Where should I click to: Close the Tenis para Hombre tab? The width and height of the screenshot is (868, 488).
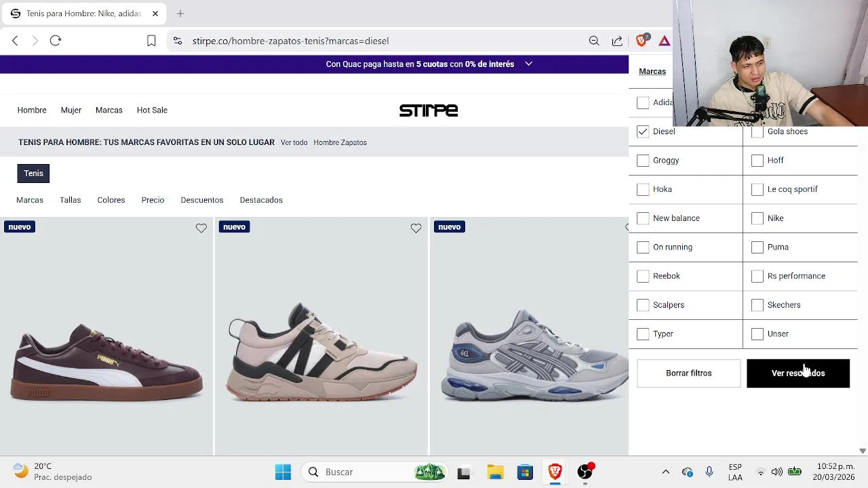pyautogui.click(x=155, y=14)
